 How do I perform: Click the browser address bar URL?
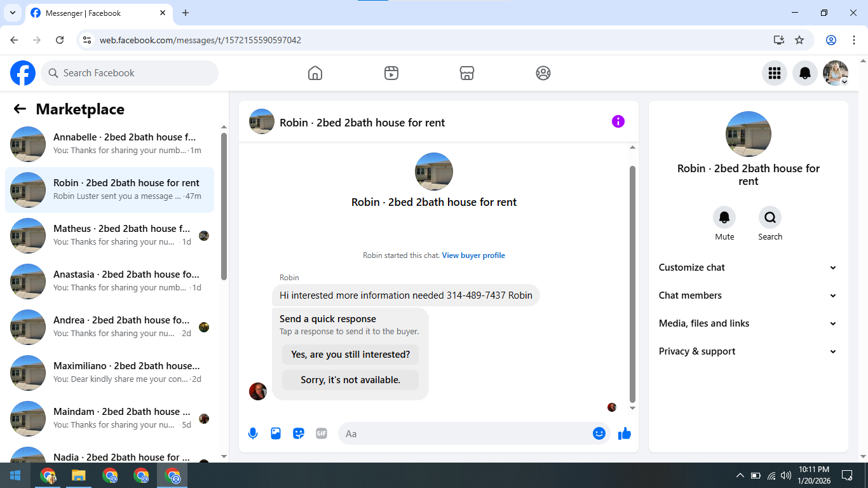200,40
